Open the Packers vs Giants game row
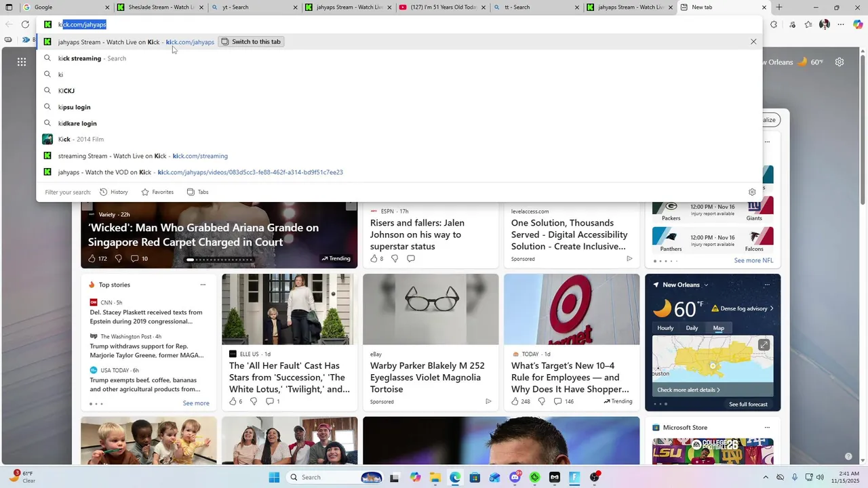The image size is (868, 488). click(x=713, y=209)
